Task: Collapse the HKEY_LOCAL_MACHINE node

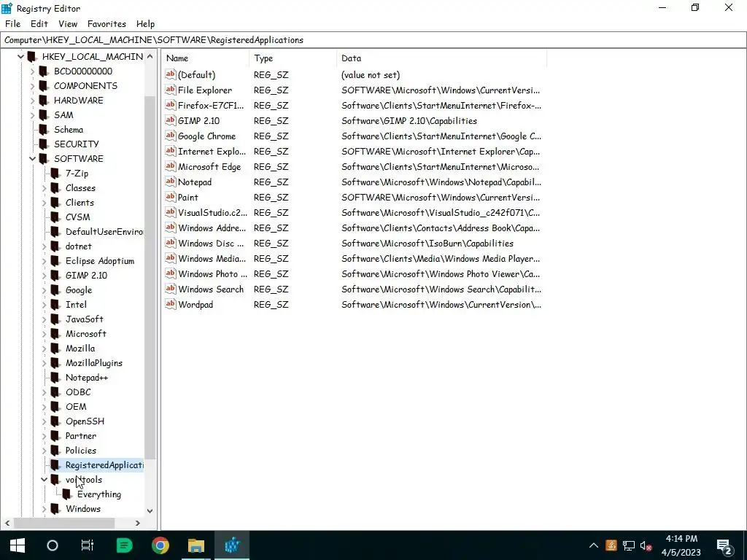Action: point(20,57)
